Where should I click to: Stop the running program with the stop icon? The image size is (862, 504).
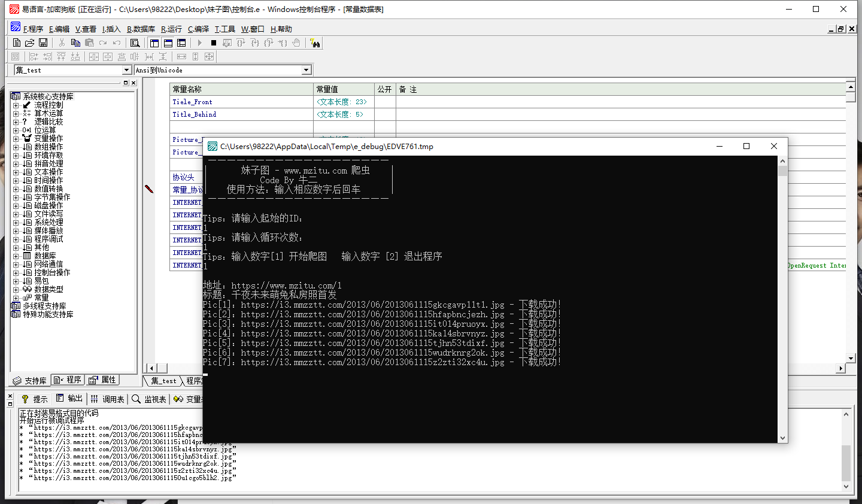coord(213,43)
